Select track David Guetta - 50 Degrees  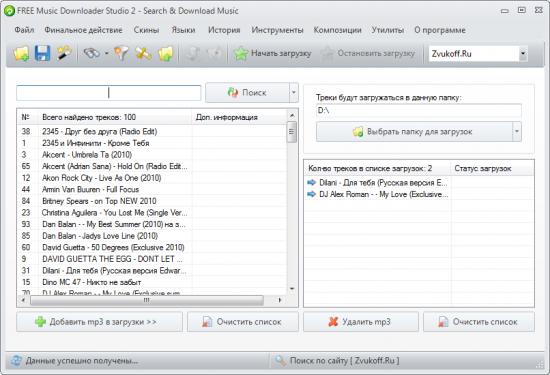152,247
